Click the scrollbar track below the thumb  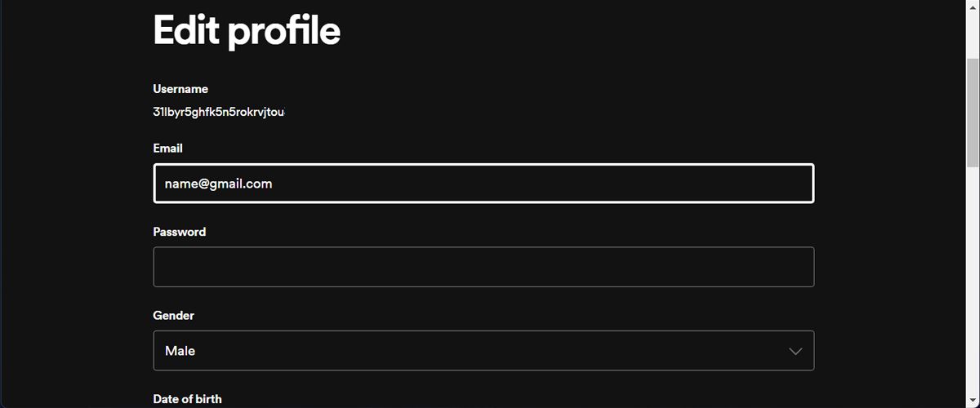973,286
